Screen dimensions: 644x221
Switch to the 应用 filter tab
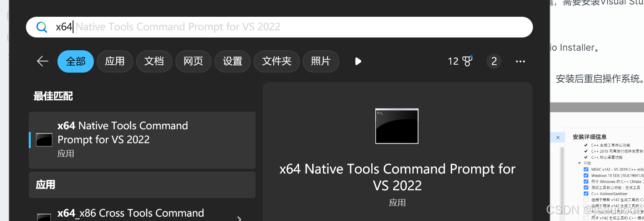pos(115,61)
